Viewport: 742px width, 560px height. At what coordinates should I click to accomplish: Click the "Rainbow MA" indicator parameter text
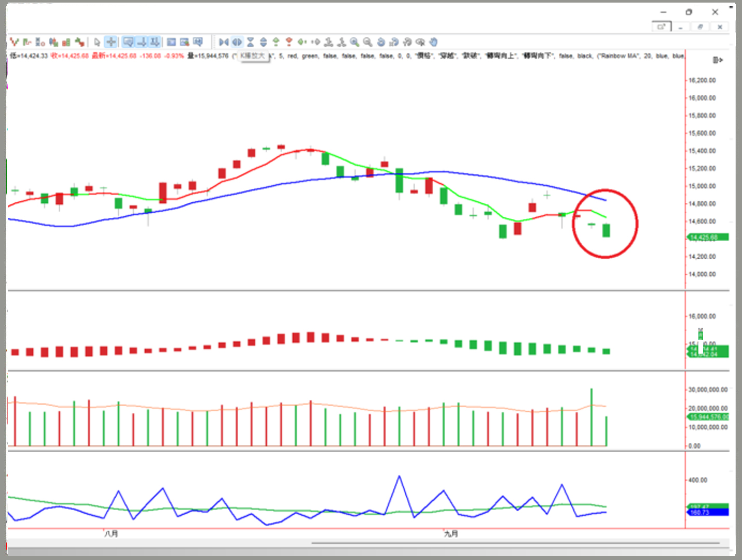point(620,56)
